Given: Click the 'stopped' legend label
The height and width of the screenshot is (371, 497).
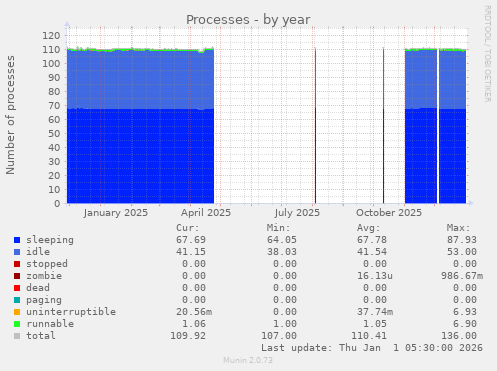Looking at the screenshot, I should coord(47,264).
